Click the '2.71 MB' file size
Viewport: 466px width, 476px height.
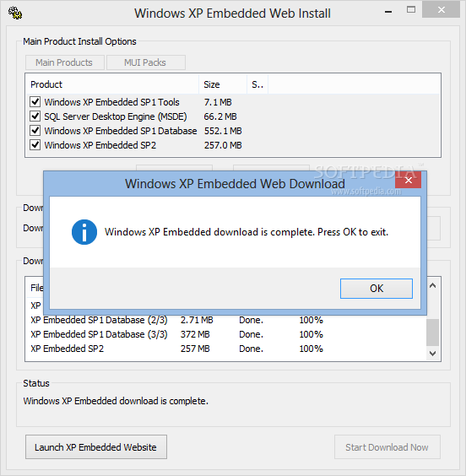click(197, 320)
